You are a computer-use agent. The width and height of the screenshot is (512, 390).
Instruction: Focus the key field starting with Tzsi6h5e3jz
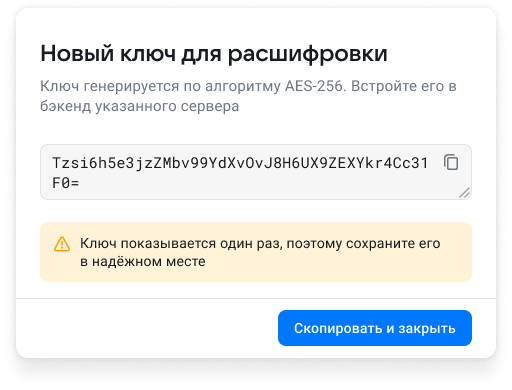click(256, 172)
